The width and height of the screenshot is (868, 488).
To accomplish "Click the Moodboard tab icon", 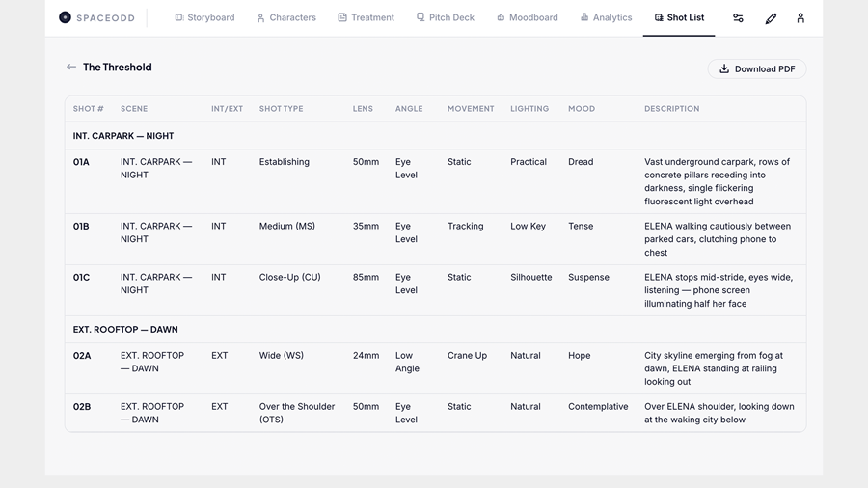I will [501, 17].
